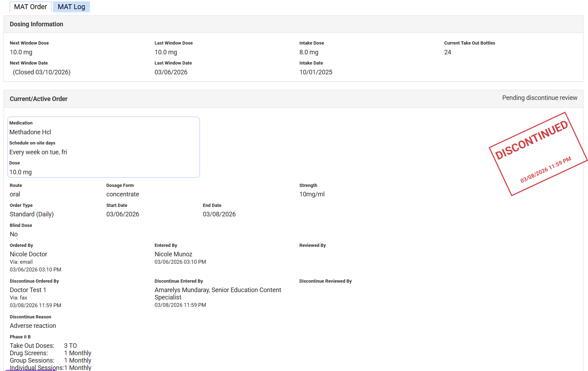The height and width of the screenshot is (371, 588).
Task: Click Current Take Out Bottles value 24
Action: point(448,52)
